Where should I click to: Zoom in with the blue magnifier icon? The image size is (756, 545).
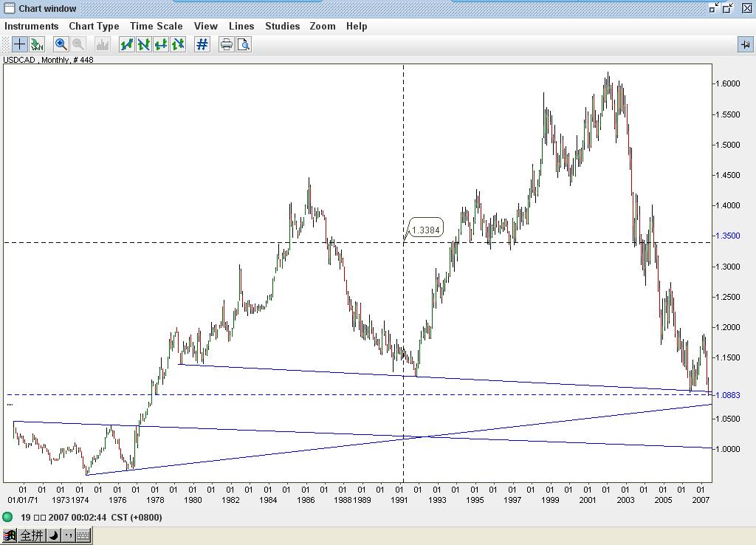61,44
